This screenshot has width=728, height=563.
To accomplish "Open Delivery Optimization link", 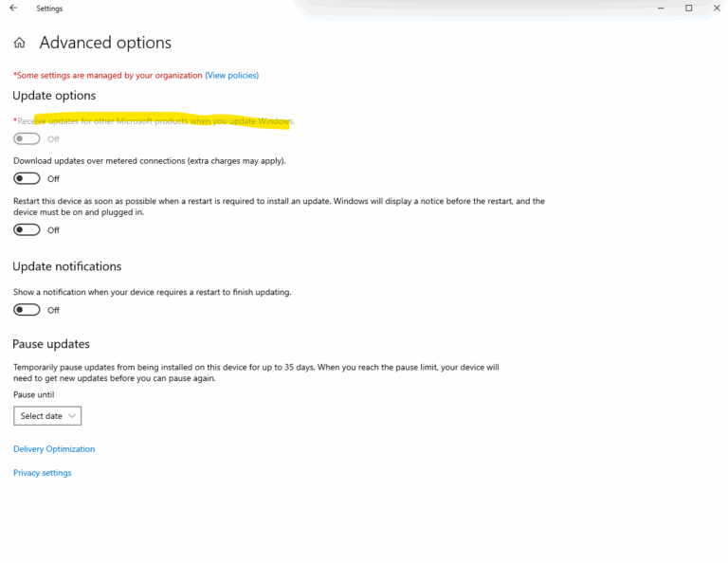I will (54, 449).
